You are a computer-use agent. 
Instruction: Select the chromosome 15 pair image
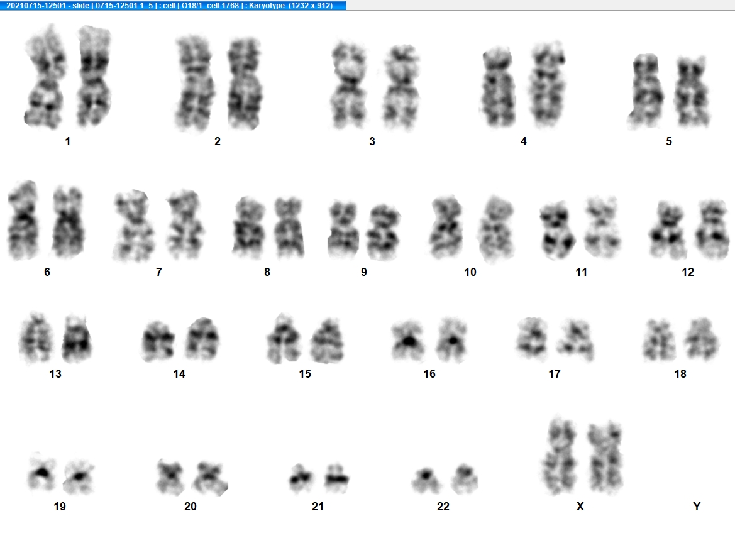[x=306, y=339]
